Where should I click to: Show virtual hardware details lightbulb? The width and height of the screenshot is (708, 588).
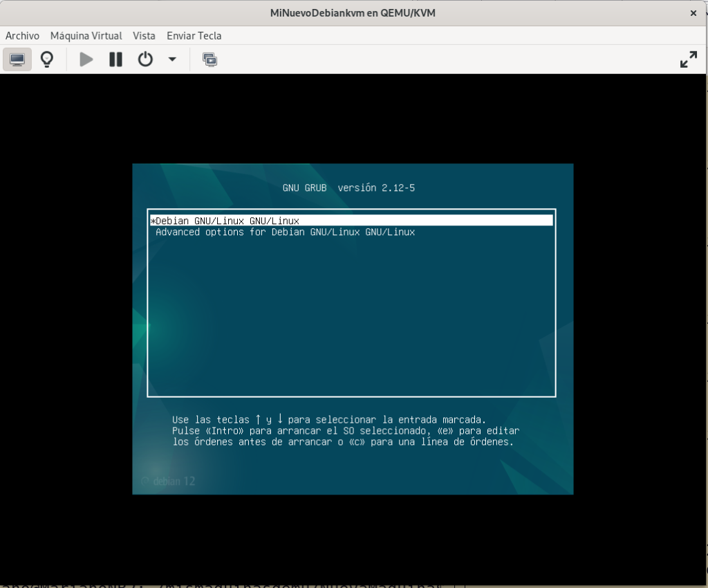tap(47, 59)
